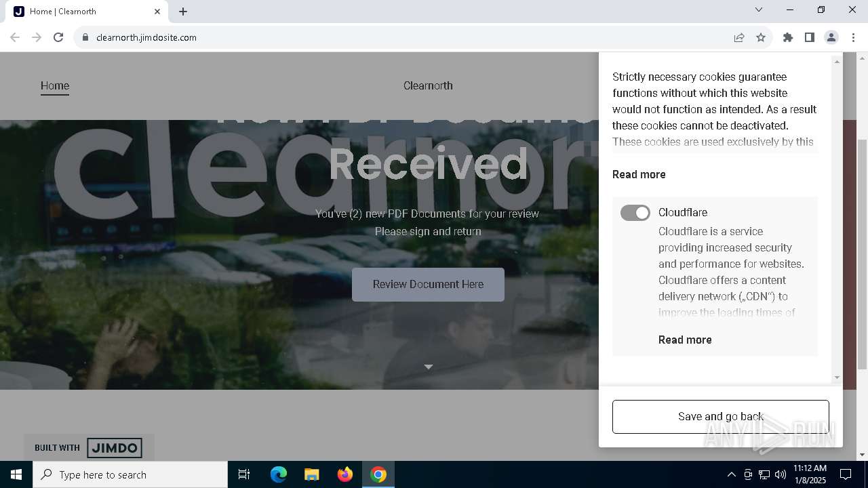
Task: Open File Explorer from taskbar
Action: (x=311, y=474)
